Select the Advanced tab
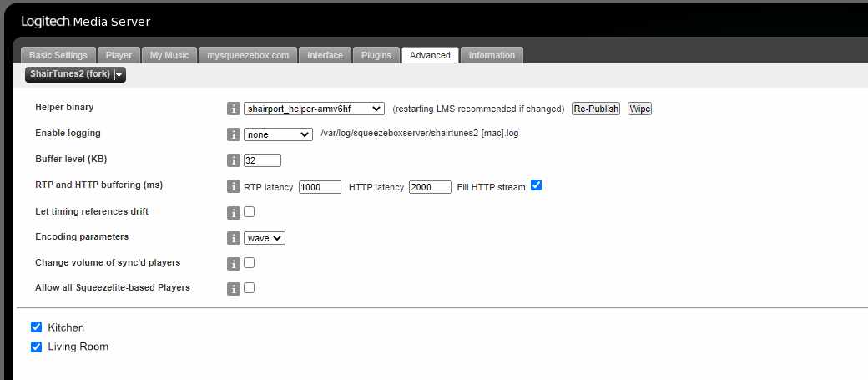The height and width of the screenshot is (380, 868). coord(430,55)
